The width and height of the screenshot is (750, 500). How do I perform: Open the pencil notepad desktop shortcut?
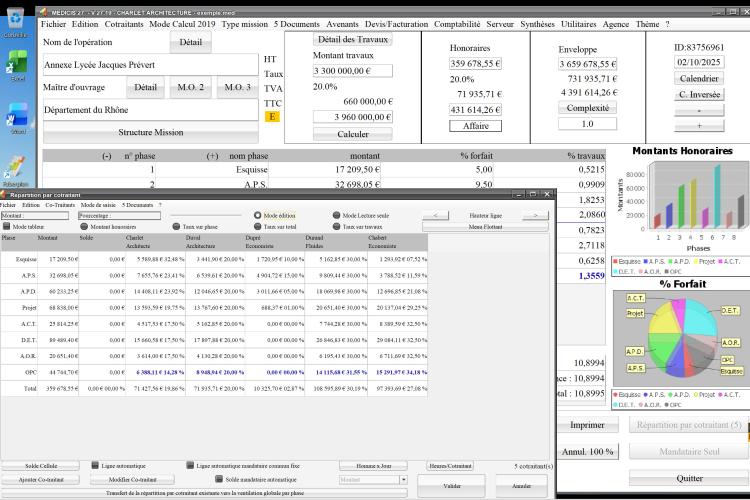point(16,170)
